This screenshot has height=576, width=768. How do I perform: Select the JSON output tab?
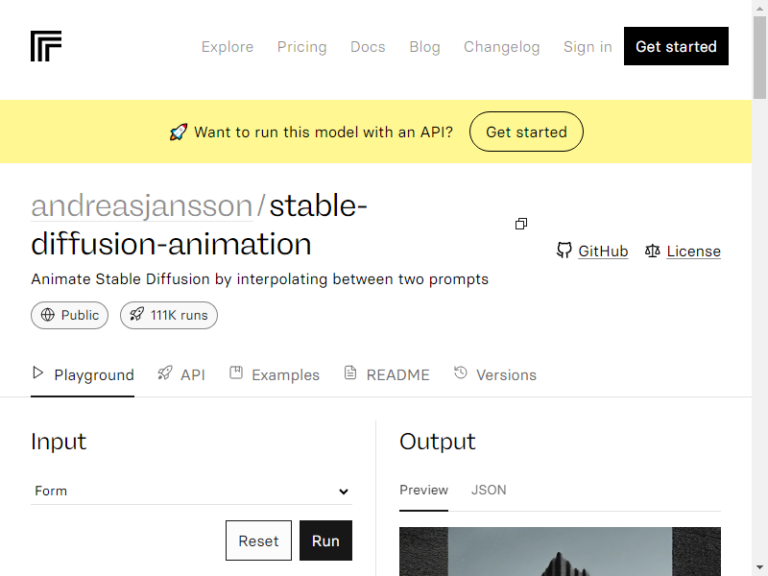[x=489, y=490]
